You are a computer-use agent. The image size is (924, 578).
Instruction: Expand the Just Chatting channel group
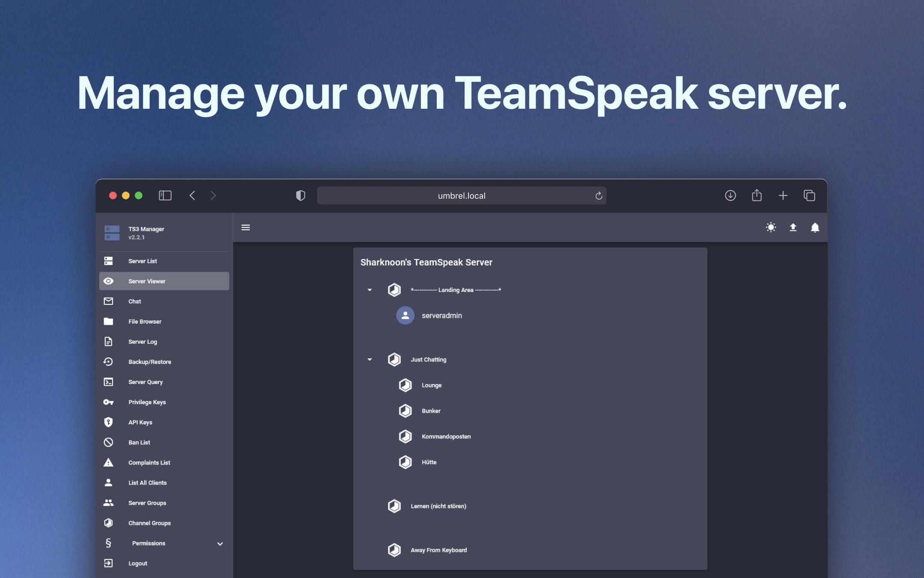click(x=369, y=359)
